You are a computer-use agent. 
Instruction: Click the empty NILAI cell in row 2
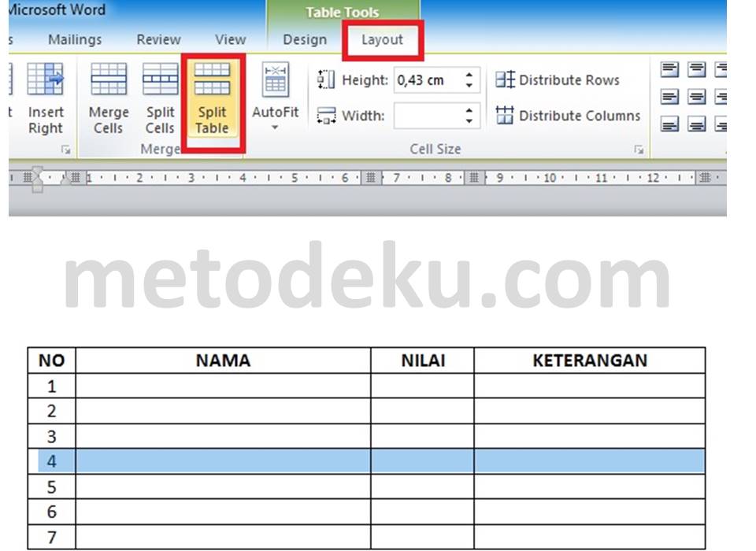(423, 411)
